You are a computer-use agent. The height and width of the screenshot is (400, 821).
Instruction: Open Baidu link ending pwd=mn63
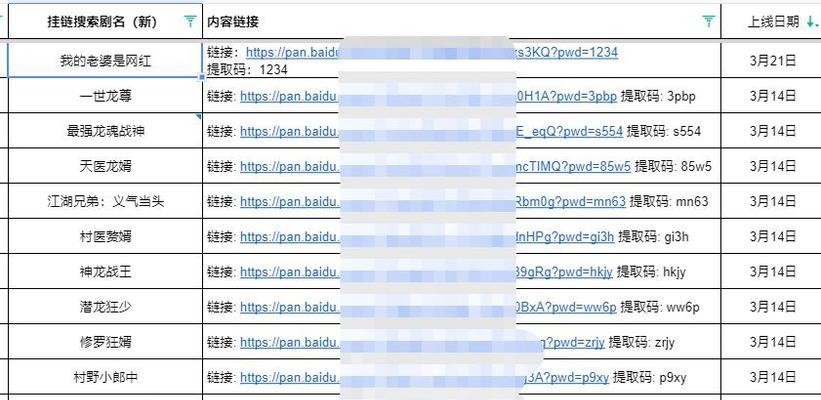[x=433, y=202]
